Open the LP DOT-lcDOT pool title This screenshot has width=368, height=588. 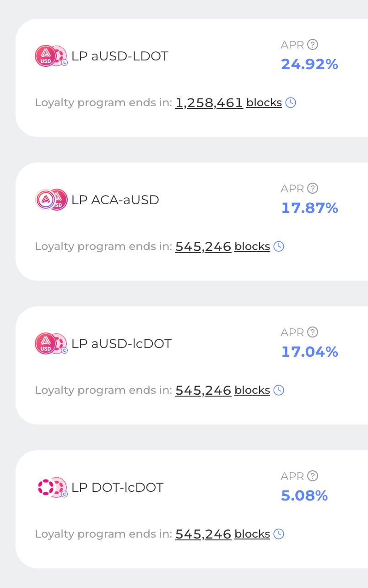tap(117, 487)
